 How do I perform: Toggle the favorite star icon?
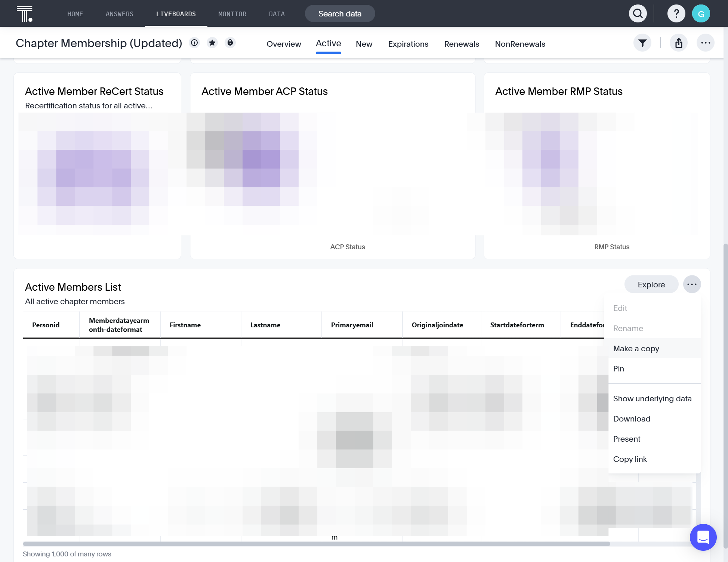(212, 43)
